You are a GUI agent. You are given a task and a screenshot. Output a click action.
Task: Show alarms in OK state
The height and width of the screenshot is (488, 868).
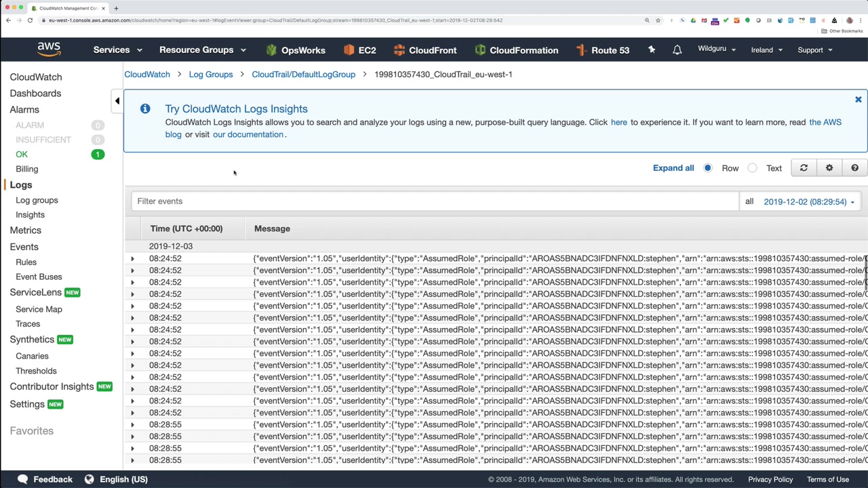pyautogui.click(x=22, y=155)
